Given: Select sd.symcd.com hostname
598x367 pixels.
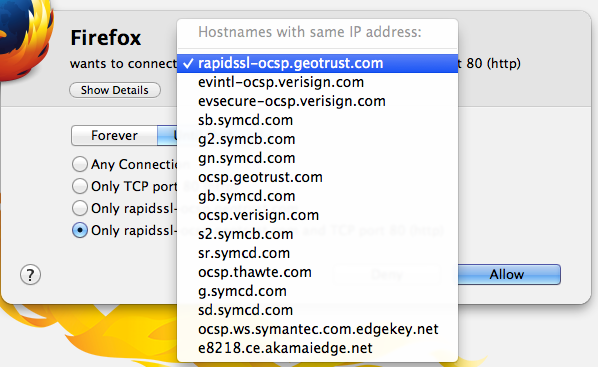Looking at the screenshot, I should coord(317,310).
